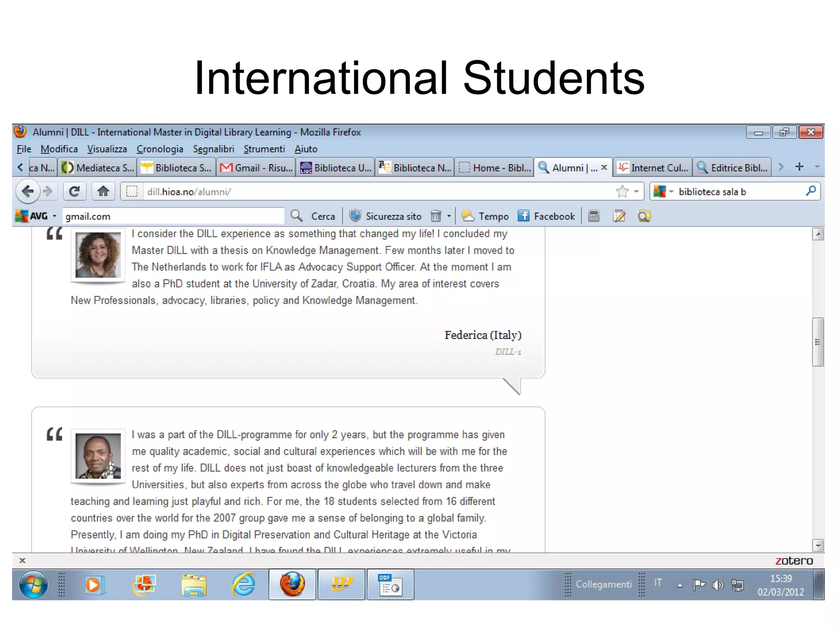
Task: Click Federica's profile photo
Action: 98,255
